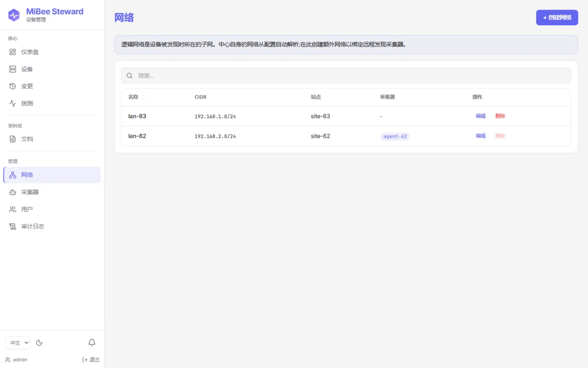Click the CIDR value 192.168.2.0/24
This screenshot has height=368, width=588.
click(x=215, y=137)
